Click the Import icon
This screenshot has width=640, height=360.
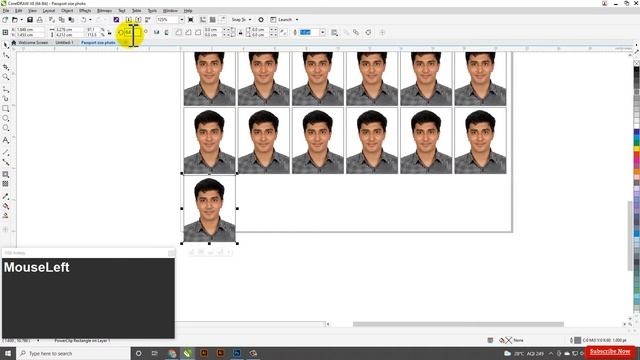coord(128,20)
